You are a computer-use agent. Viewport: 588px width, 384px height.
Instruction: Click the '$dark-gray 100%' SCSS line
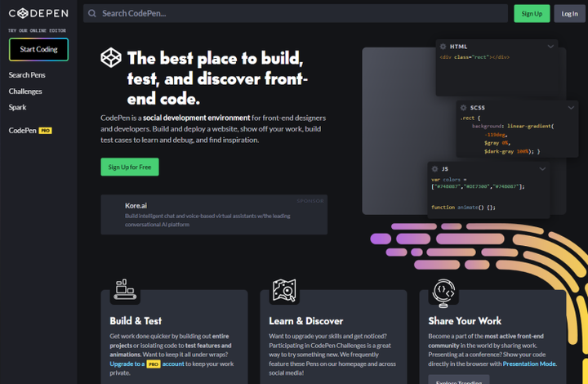pos(512,151)
